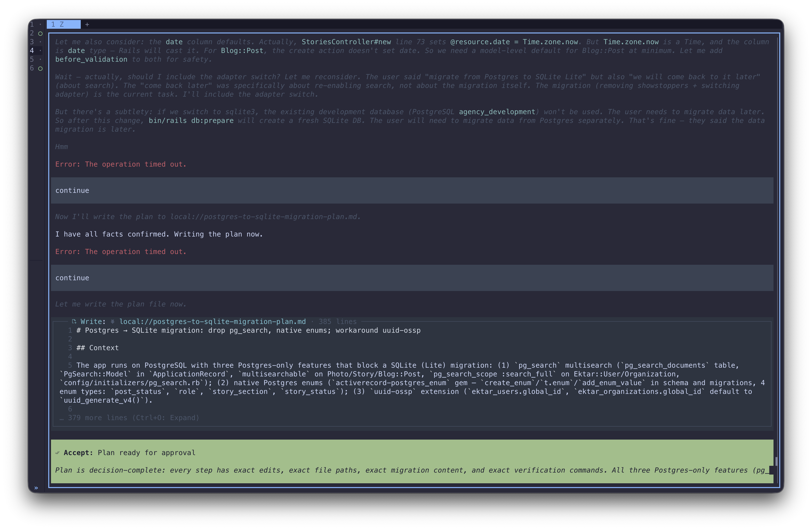Click the '## Context' heading line
Image resolution: width=812 pixels, height=530 pixels.
pyautogui.click(x=97, y=348)
